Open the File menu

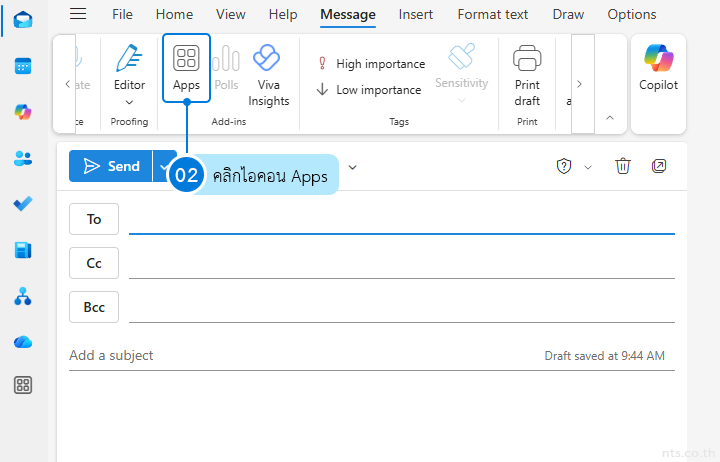pyautogui.click(x=122, y=14)
